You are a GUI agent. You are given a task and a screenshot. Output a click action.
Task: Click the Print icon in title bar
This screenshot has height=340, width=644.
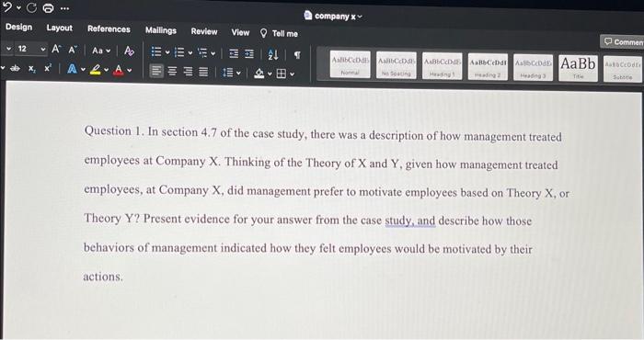48,8
